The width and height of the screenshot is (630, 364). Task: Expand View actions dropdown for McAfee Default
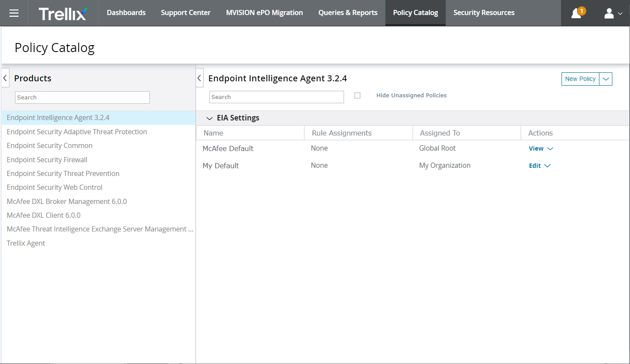click(x=550, y=149)
